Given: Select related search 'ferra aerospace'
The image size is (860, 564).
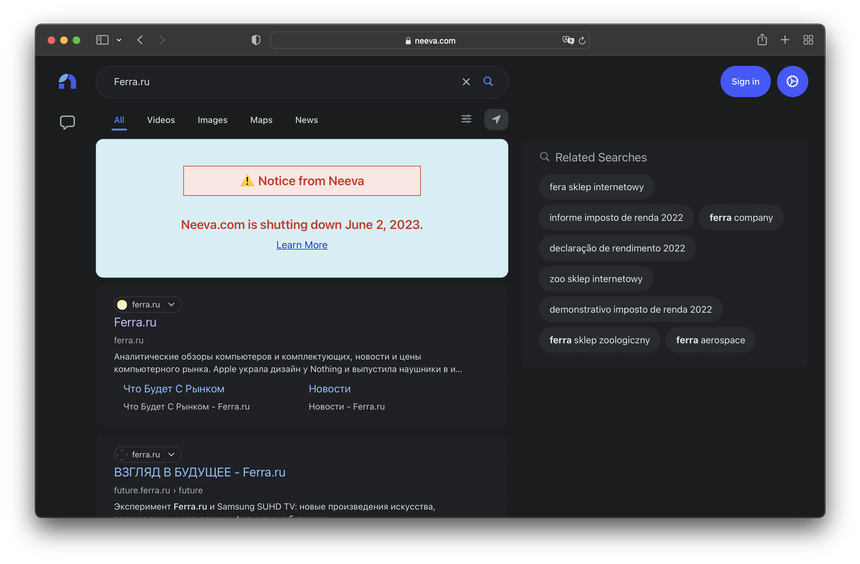Looking at the screenshot, I should point(710,340).
